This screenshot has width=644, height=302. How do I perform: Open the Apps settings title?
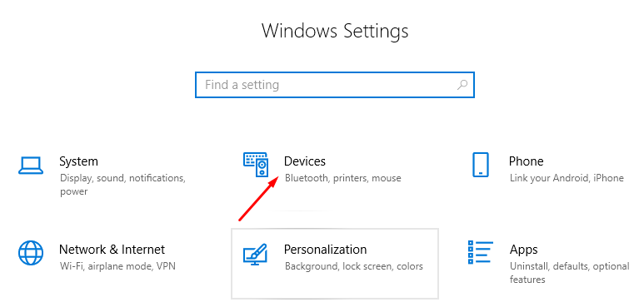pyautogui.click(x=524, y=250)
